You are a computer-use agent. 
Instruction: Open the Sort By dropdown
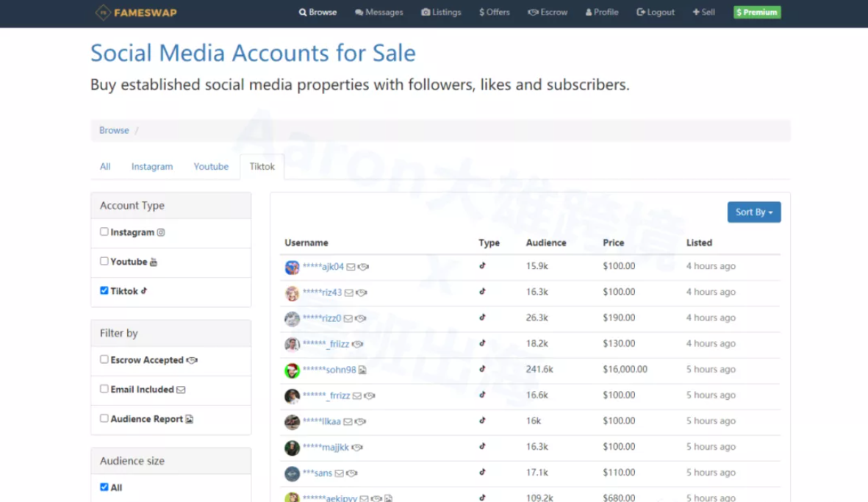[x=753, y=212]
